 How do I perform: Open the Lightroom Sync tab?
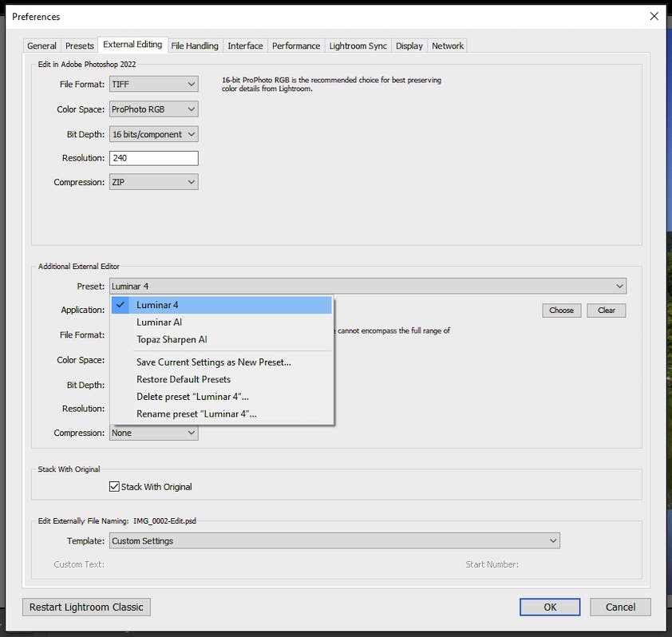[358, 45]
